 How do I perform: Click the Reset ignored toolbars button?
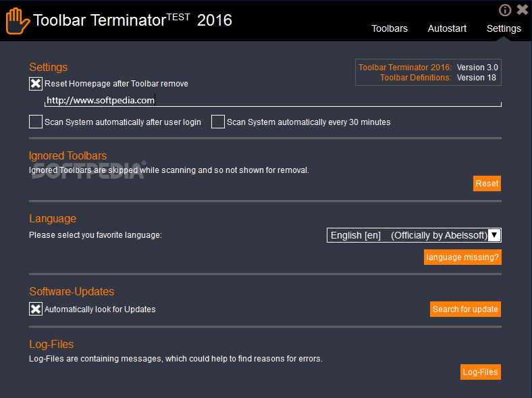pos(487,183)
